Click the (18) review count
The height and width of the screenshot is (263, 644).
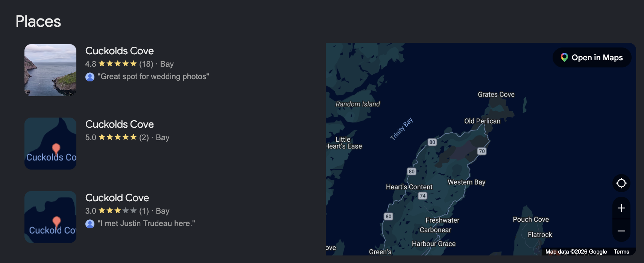(x=146, y=64)
